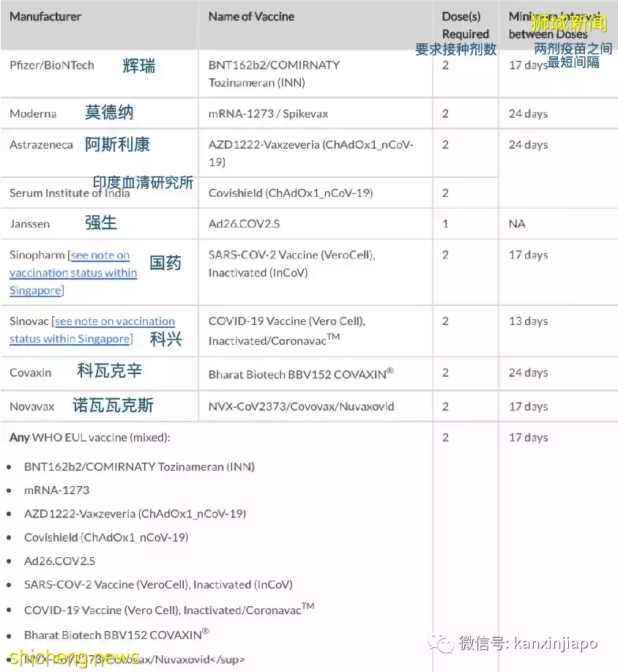Click the 辉瑞 Chinese annotation next to Pfizer
This screenshot has height=672, width=618.
tap(138, 65)
